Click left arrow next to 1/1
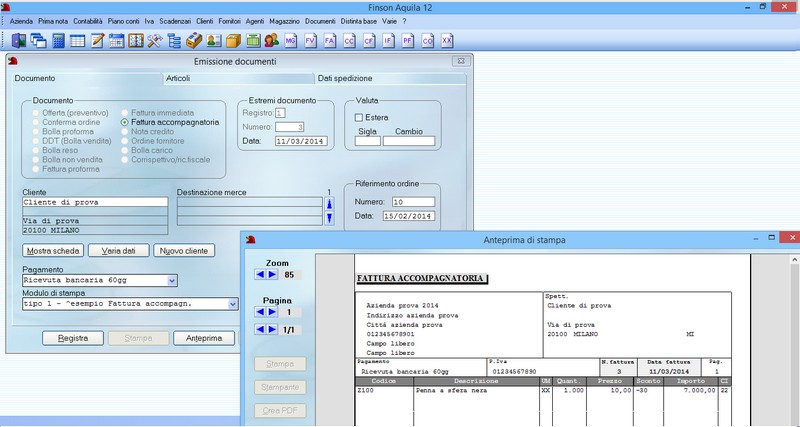 tap(260, 330)
